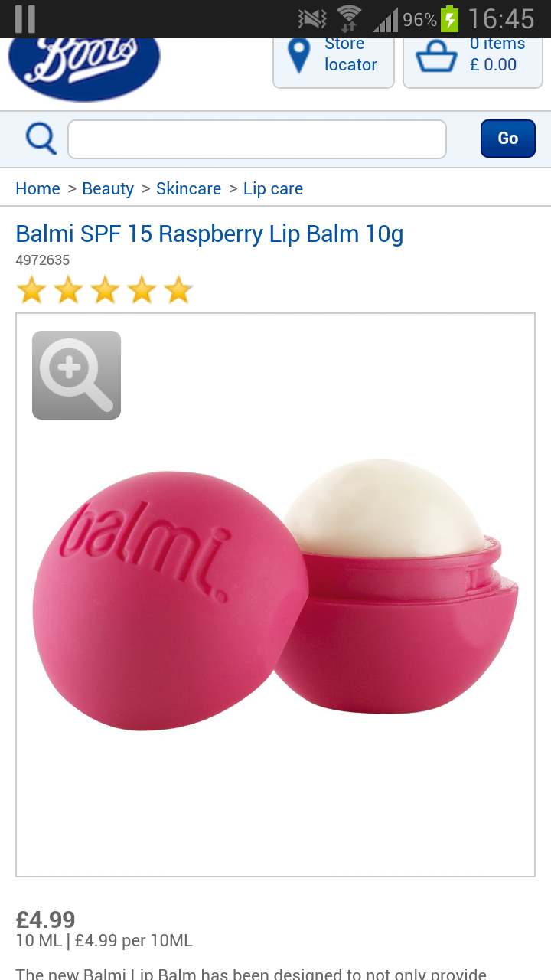
Task: Go to Lip care breadcrumb
Action: [x=273, y=188]
